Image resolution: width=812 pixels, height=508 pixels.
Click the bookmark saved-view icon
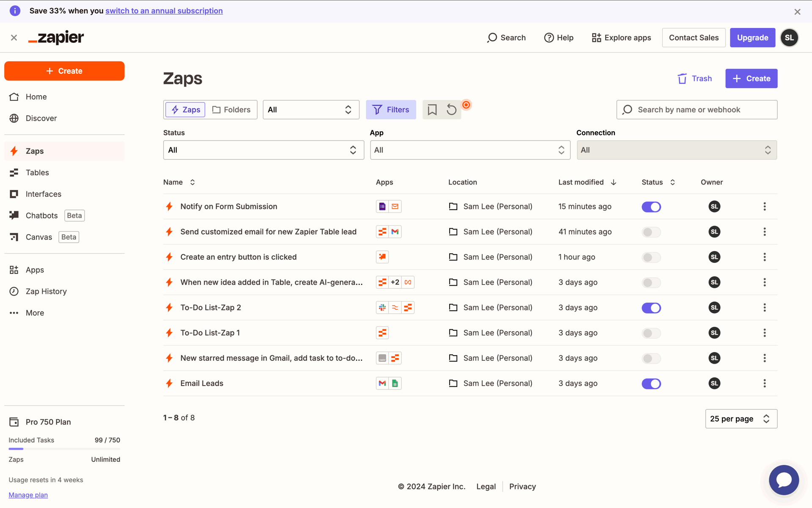point(432,110)
